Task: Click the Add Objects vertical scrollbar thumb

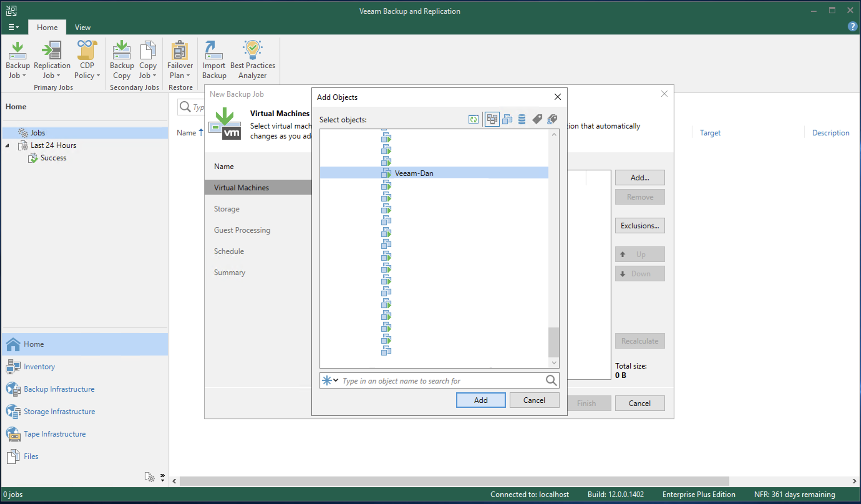Action: coord(553,342)
